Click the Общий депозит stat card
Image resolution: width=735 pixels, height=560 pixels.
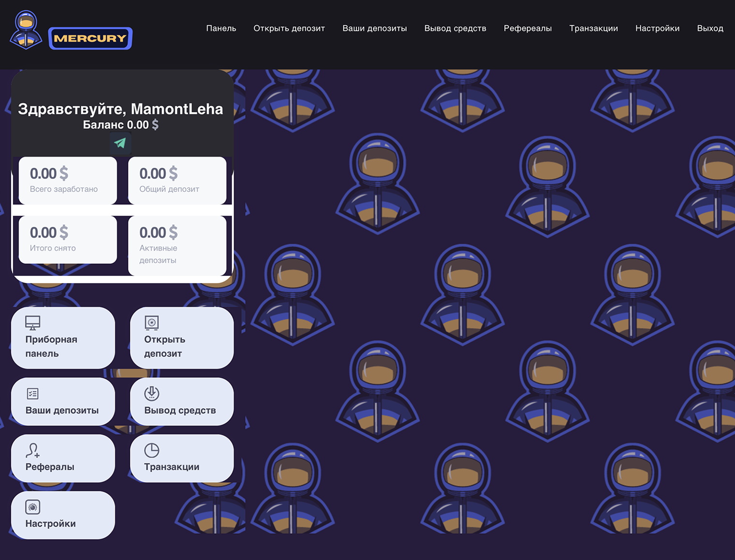[177, 180]
